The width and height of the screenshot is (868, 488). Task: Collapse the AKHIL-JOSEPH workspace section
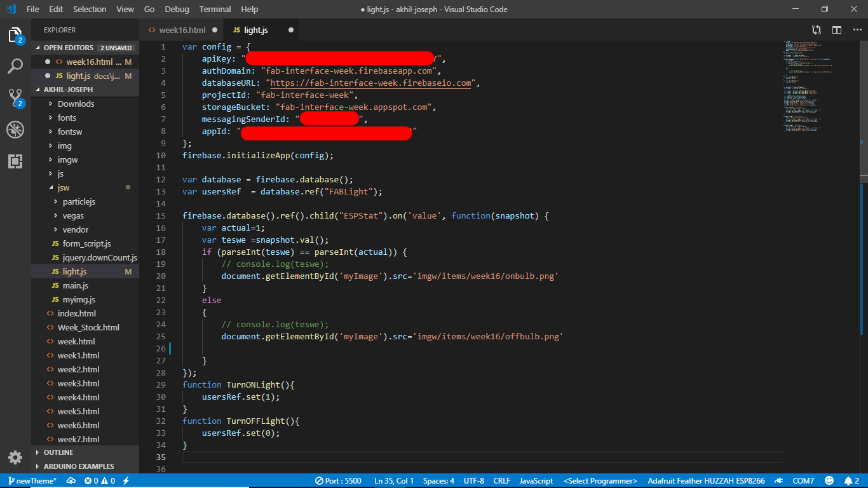click(x=85, y=90)
